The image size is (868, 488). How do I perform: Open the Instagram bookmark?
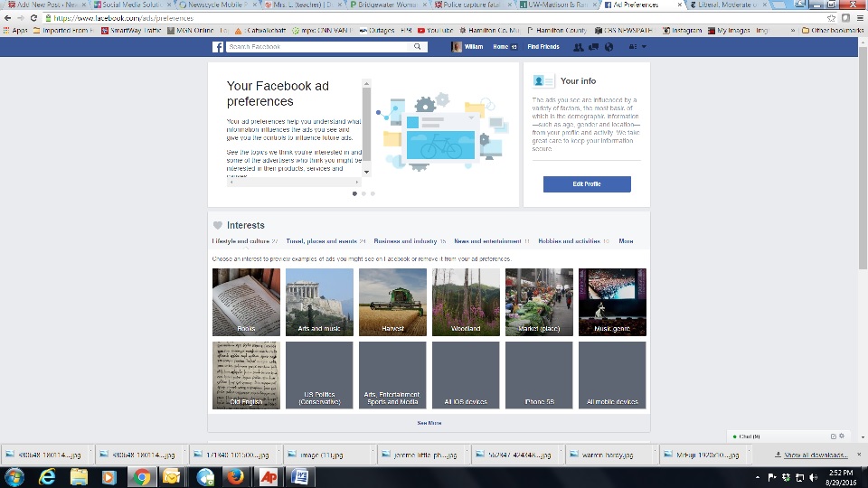[x=682, y=31]
